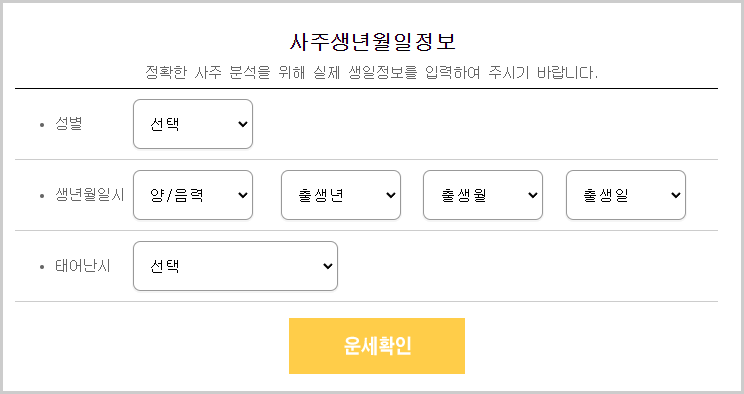Click the chevron arrow on the 출생년 selector
744x394 pixels.
(391, 195)
